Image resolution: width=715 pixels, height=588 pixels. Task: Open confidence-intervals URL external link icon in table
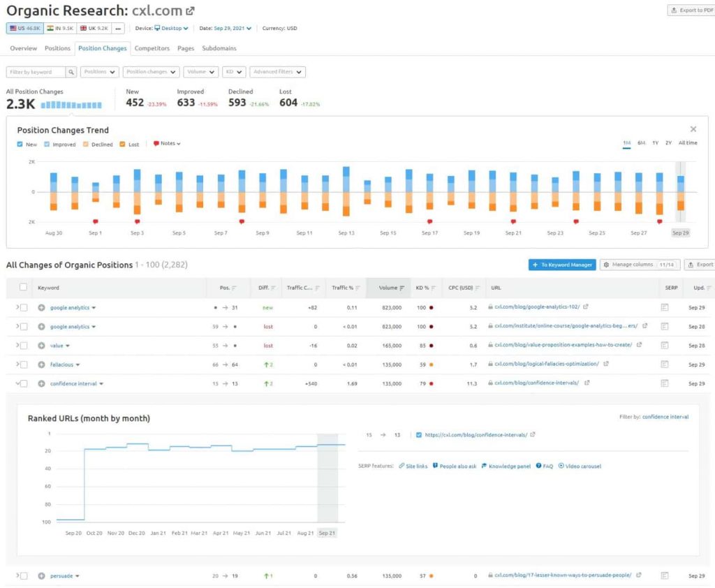[x=587, y=383]
